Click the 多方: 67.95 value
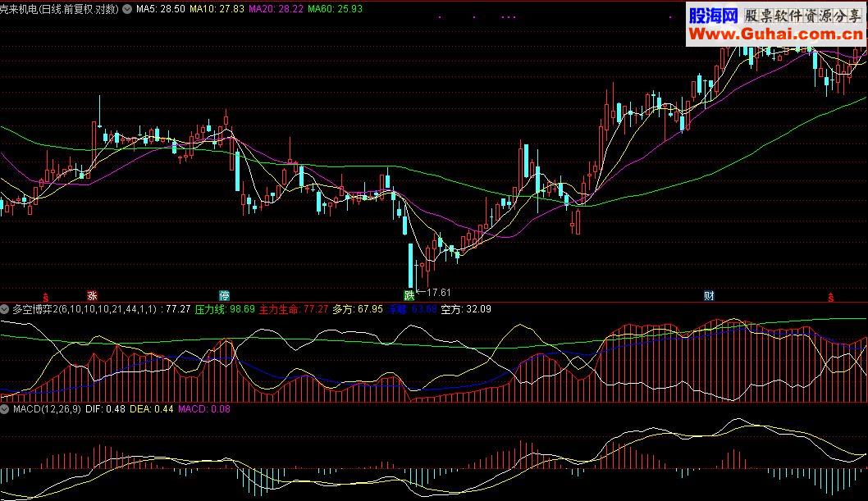 click(358, 309)
